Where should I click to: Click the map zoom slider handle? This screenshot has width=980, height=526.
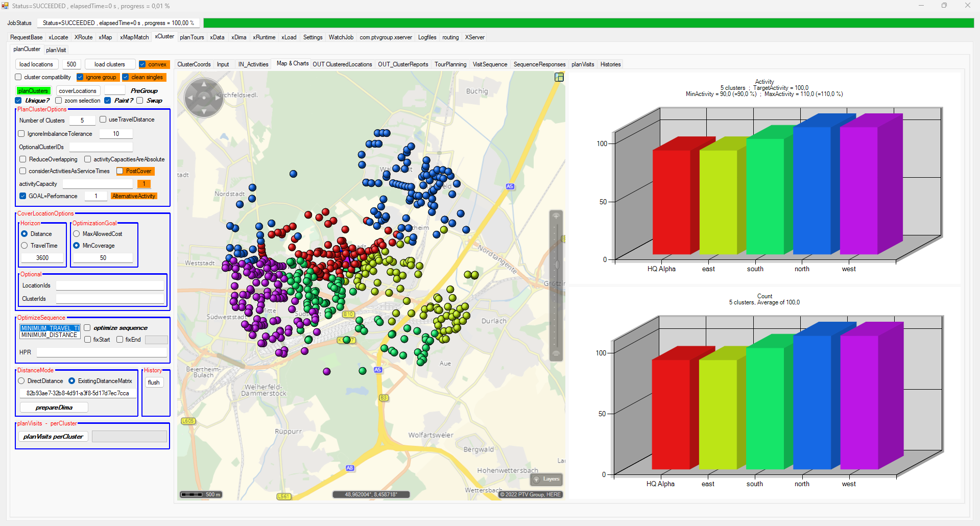coord(557,265)
